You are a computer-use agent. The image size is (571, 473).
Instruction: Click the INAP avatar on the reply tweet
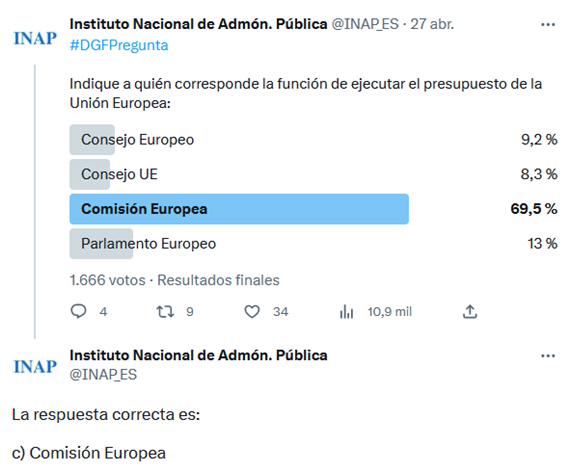pos(35,366)
